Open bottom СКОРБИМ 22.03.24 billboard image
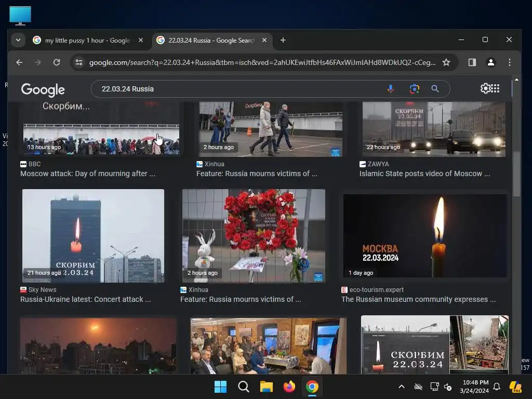532x399 pixels. point(435,345)
